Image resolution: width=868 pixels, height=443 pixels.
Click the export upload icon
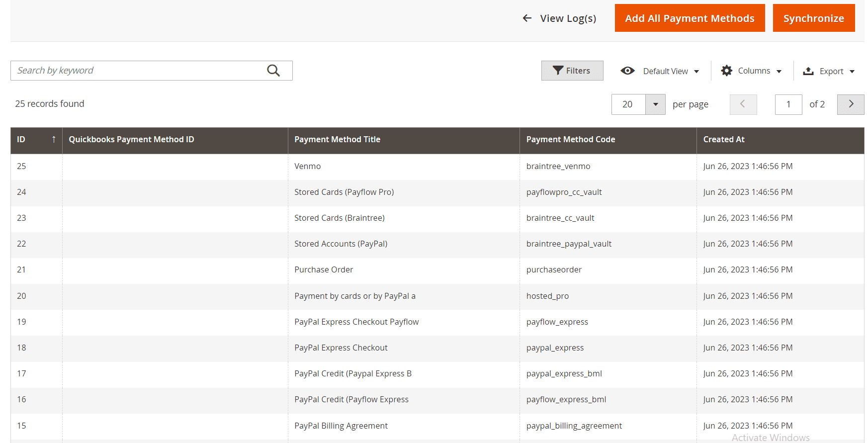[808, 71]
